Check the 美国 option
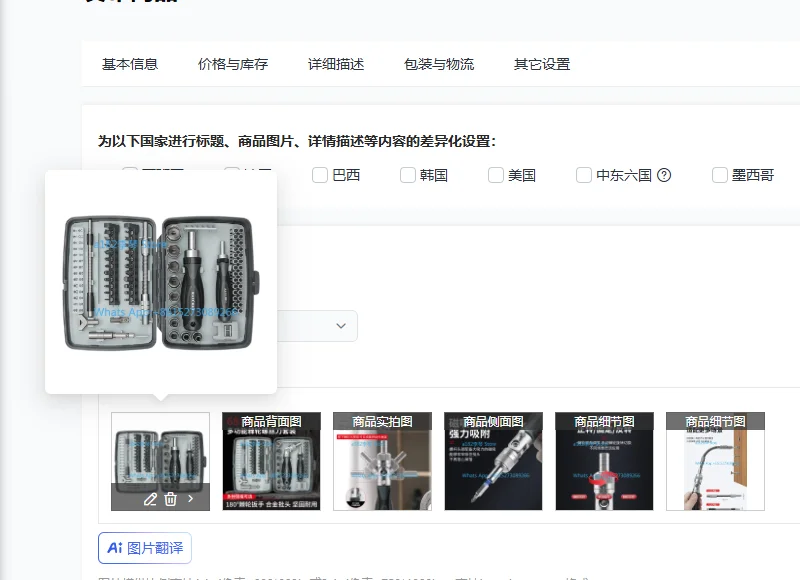 coord(496,175)
